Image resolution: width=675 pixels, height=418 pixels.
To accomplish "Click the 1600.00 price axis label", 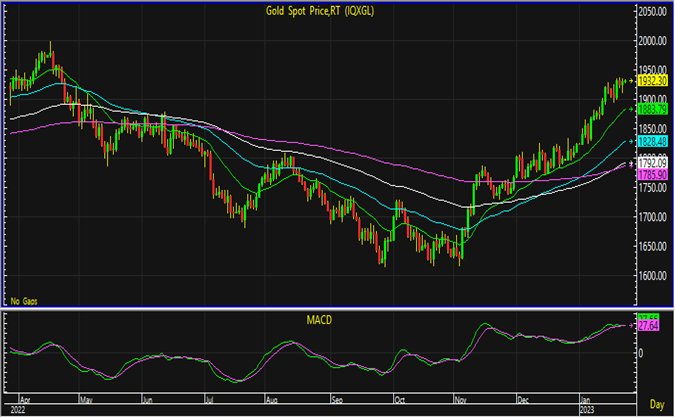I will click(x=652, y=276).
